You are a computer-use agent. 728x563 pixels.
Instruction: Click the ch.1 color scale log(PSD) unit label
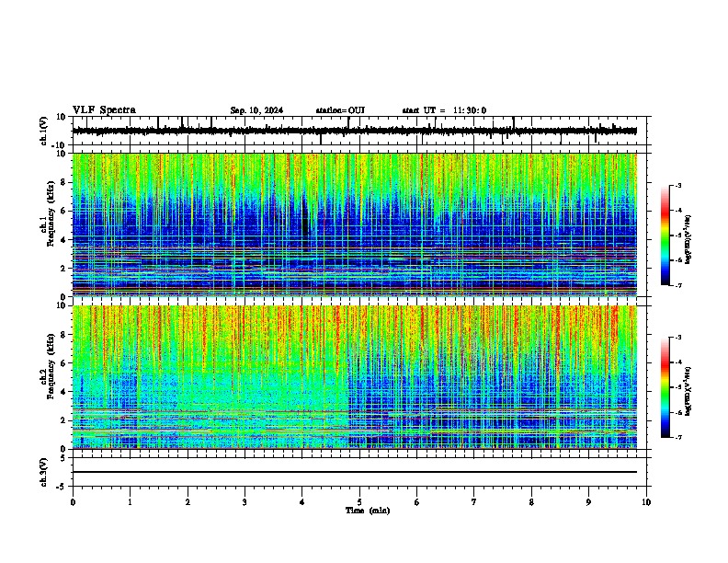688,240
